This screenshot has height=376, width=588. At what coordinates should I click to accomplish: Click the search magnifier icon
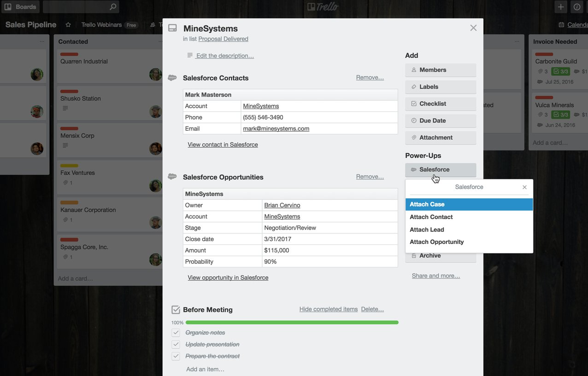tap(113, 7)
